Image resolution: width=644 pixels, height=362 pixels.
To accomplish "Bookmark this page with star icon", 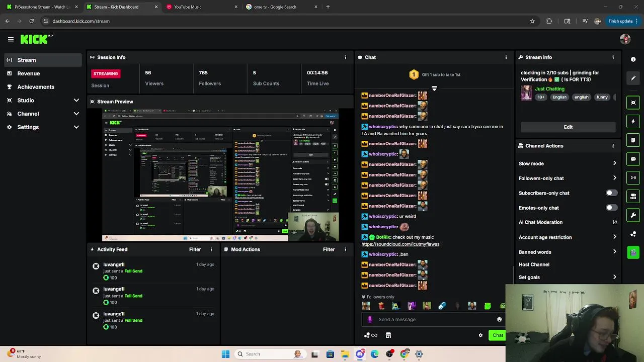I will click(532, 21).
